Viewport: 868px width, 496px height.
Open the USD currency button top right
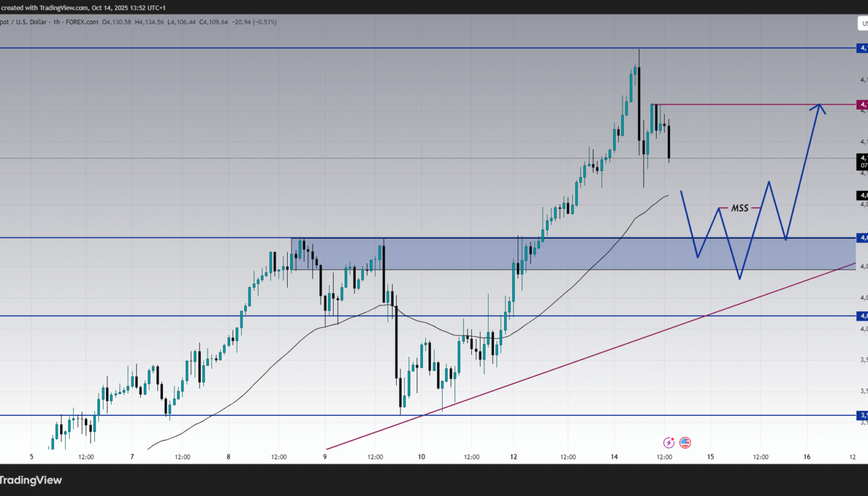click(863, 23)
